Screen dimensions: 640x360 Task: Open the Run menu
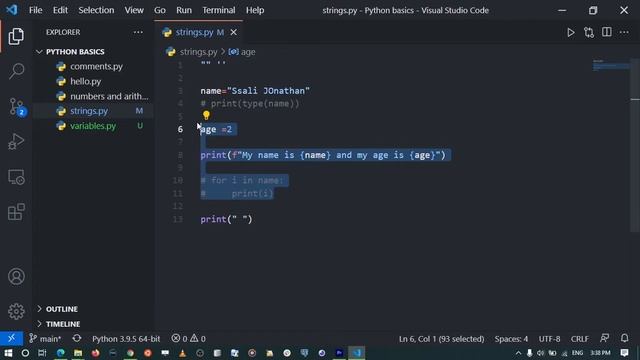coord(184,10)
